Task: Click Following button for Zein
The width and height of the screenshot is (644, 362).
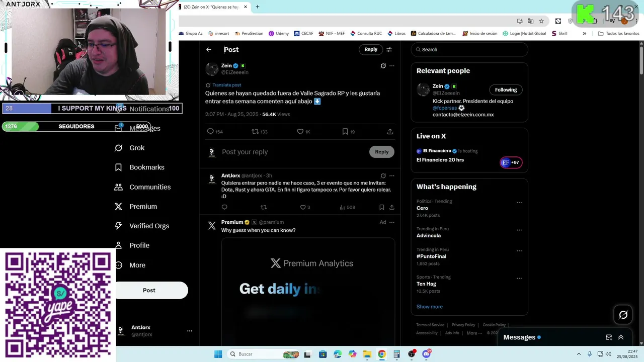Action: [506, 90]
